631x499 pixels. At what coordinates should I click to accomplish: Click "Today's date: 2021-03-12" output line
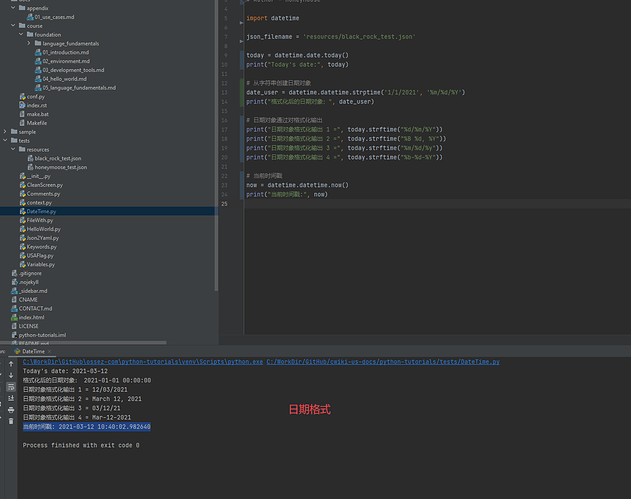pyautogui.click(x=65, y=371)
